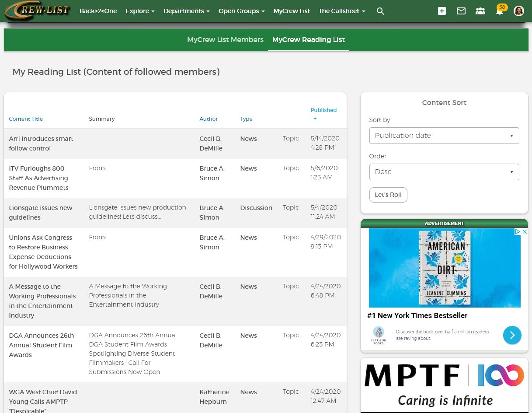Select the MyCrew Reading List tab
This screenshot has height=413, width=532.
(x=308, y=40)
